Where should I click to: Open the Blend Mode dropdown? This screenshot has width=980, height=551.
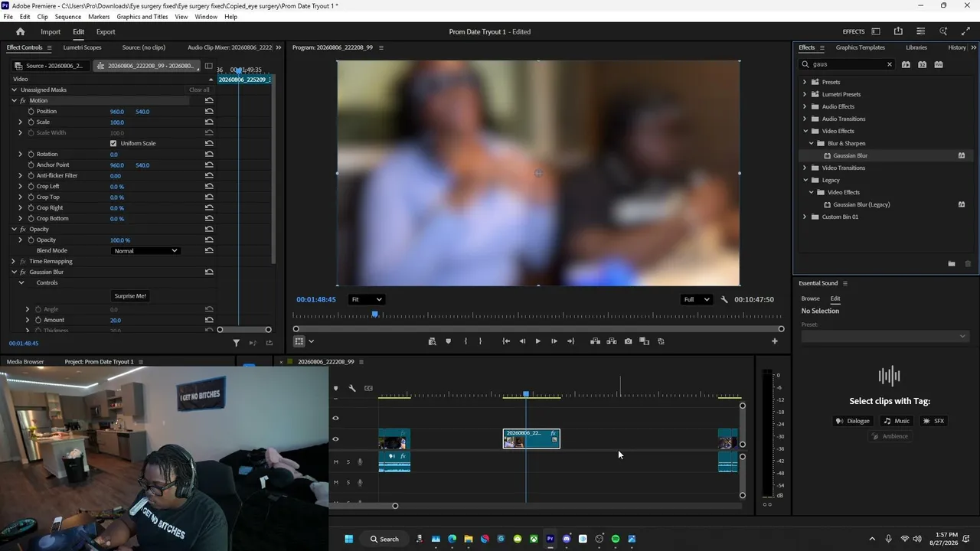coord(145,251)
